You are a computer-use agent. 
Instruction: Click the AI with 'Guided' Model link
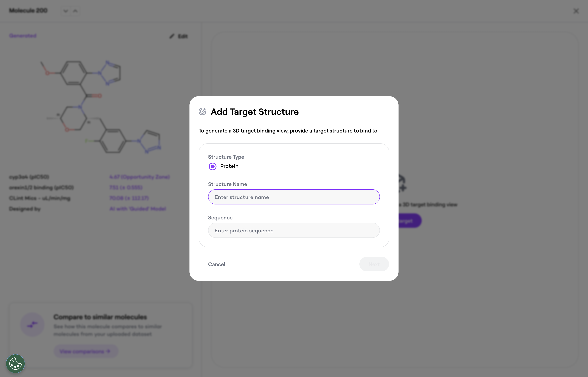138,209
